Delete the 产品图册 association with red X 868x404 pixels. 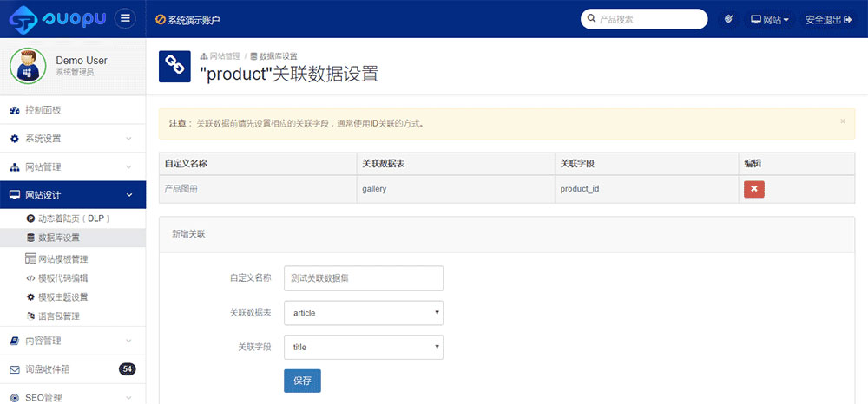(754, 189)
